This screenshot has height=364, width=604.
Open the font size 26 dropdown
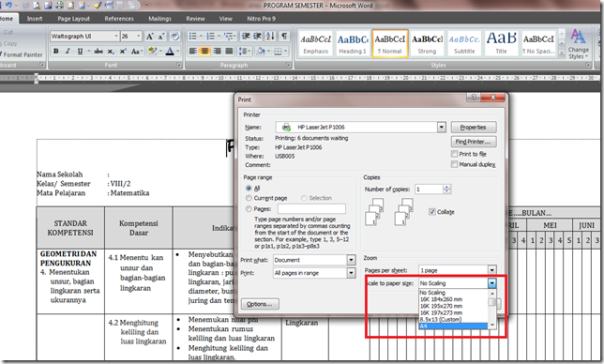(139, 37)
